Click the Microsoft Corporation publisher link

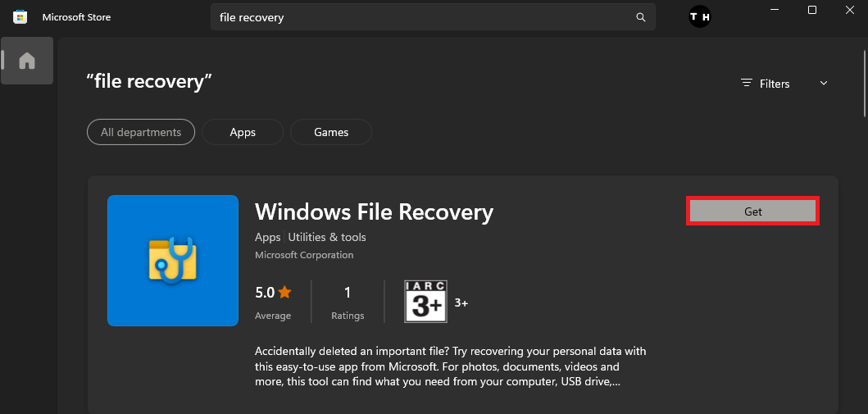click(304, 255)
